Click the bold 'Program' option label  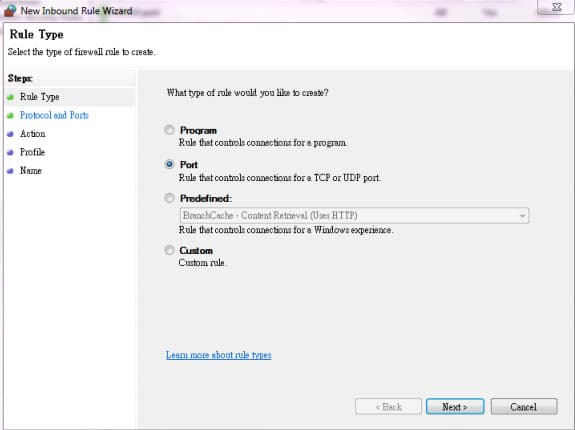point(198,131)
